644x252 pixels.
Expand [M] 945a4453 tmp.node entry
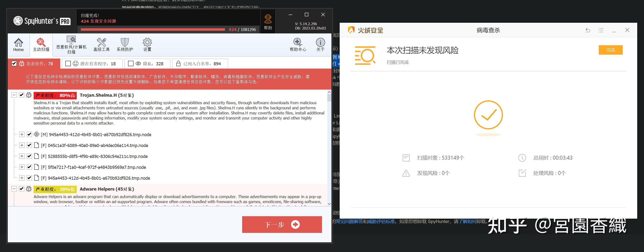(x=22, y=134)
